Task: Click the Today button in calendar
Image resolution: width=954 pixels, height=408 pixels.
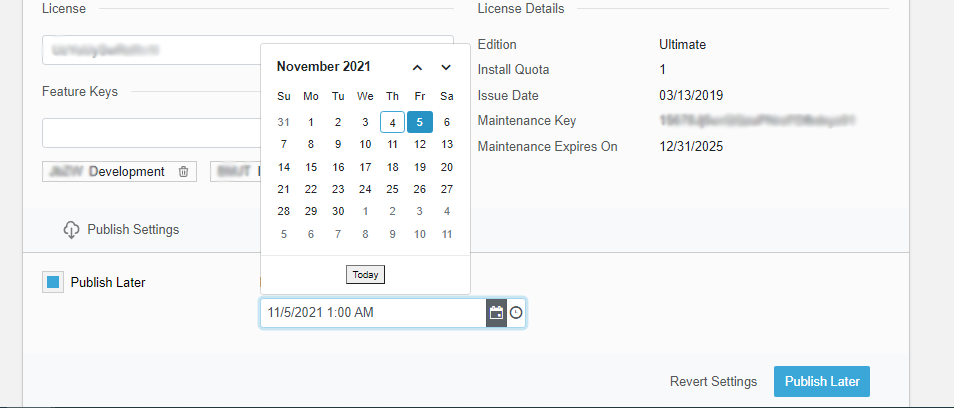Action: pyautogui.click(x=366, y=275)
